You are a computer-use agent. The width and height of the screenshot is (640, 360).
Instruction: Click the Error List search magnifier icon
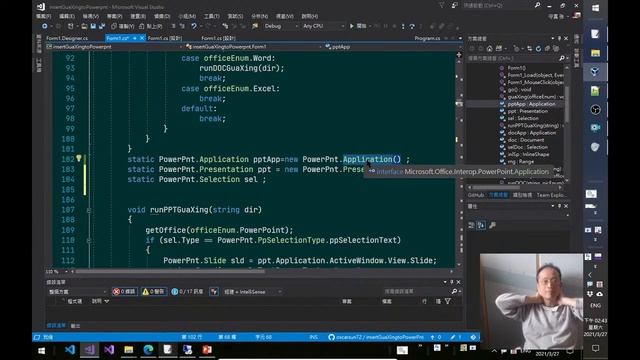454,291
